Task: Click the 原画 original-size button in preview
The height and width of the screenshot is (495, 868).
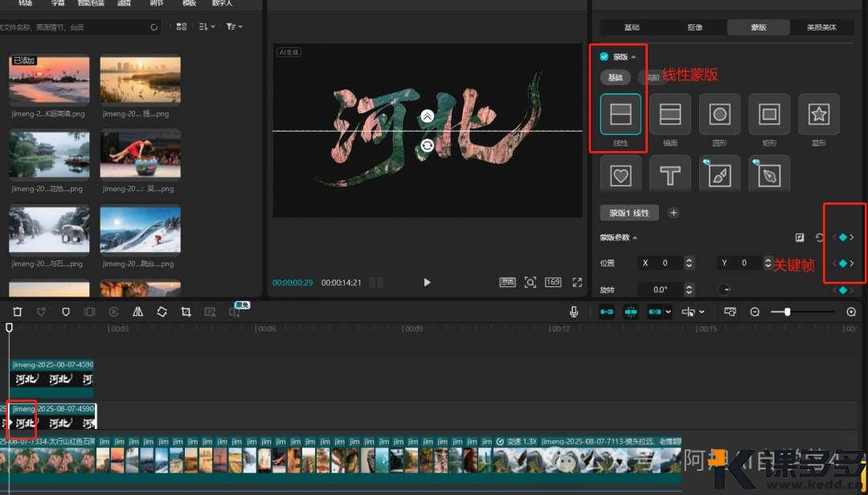Action: tap(507, 282)
